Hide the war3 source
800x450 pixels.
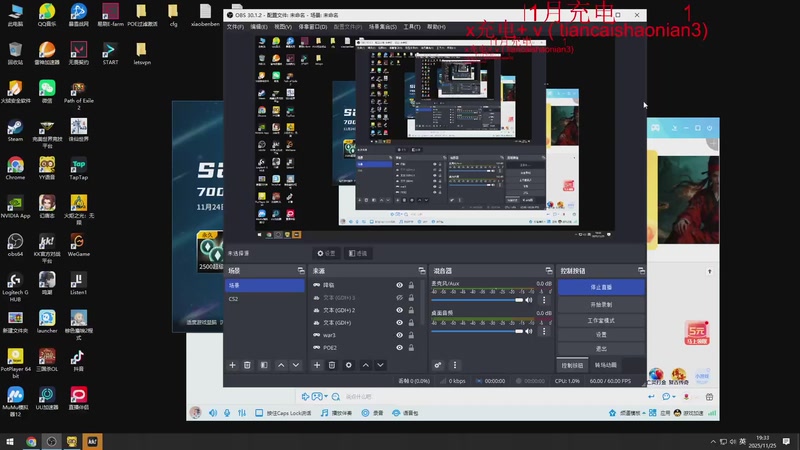(x=399, y=335)
